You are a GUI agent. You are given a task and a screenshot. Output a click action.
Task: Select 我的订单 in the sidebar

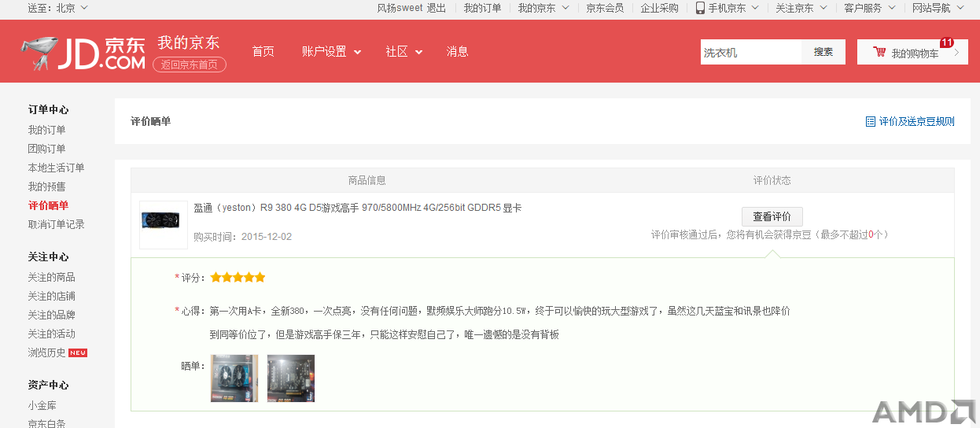click(46, 130)
